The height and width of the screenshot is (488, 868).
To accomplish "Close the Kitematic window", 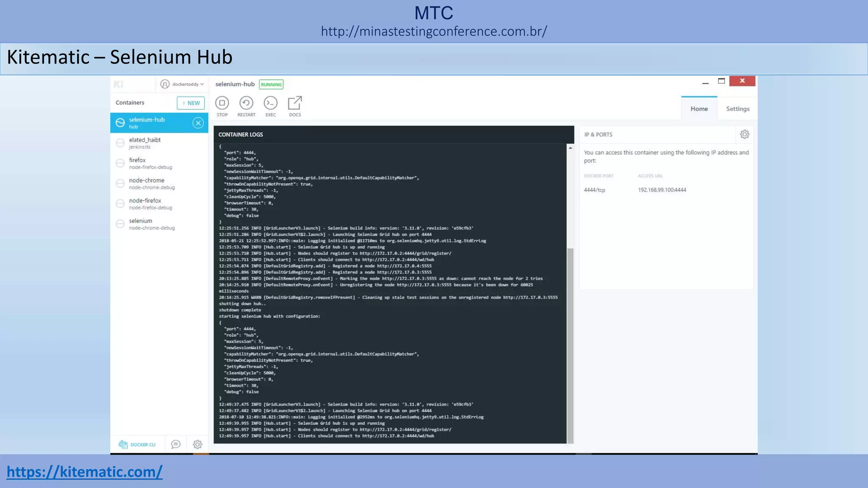I will click(742, 81).
